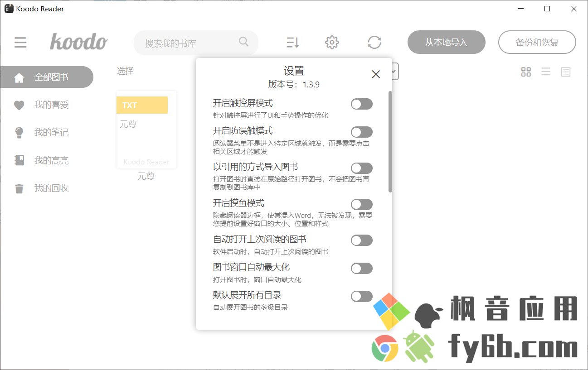The height and width of the screenshot is (370, 588).
Task: Toggle 图书窗口自动最大化 switch
Action: point(362,269)
